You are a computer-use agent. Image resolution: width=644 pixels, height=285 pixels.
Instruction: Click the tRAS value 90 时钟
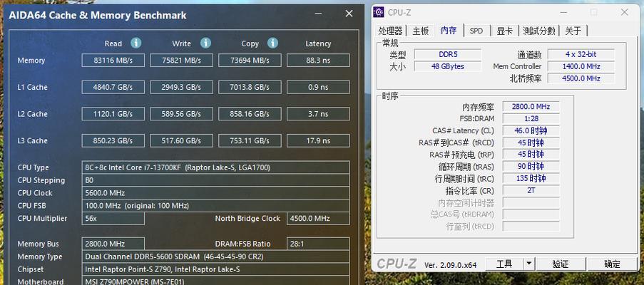531,167
